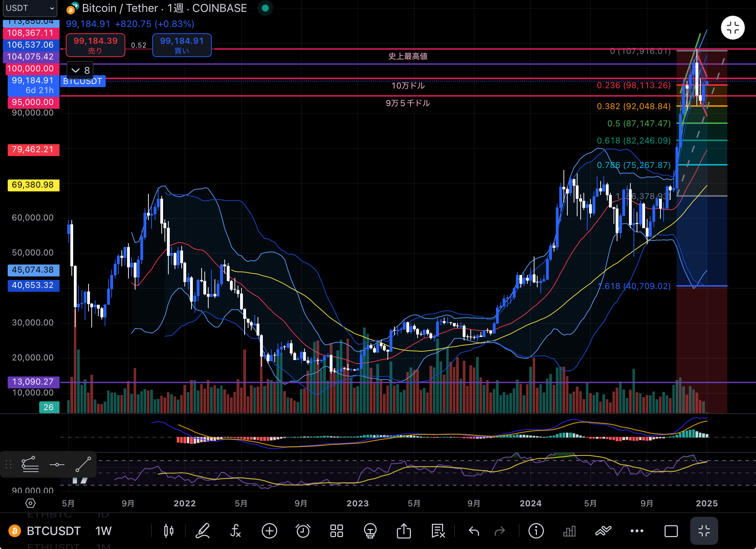The height and width of the screenshot is (549, 756).
Task: Select the BTCUSDT price line label
Action: coord(83,81)
